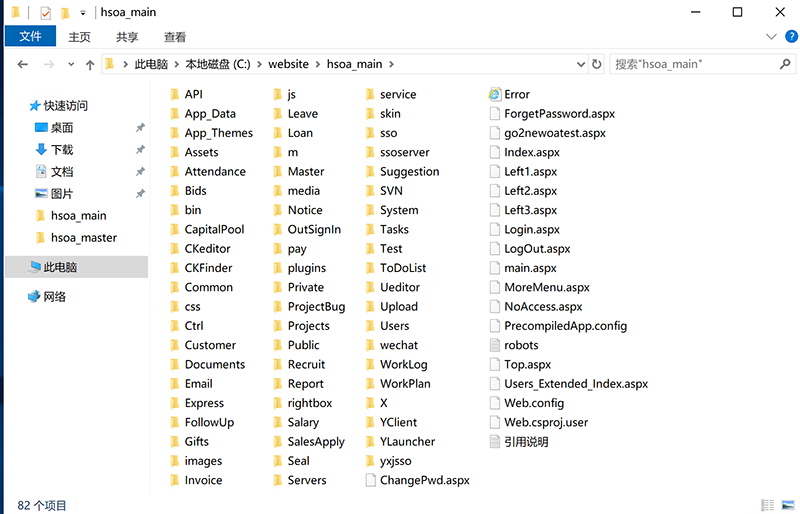Select the App_Data folder
The width and height of the screenshot is (800, 514).
(x=203, y=114)
